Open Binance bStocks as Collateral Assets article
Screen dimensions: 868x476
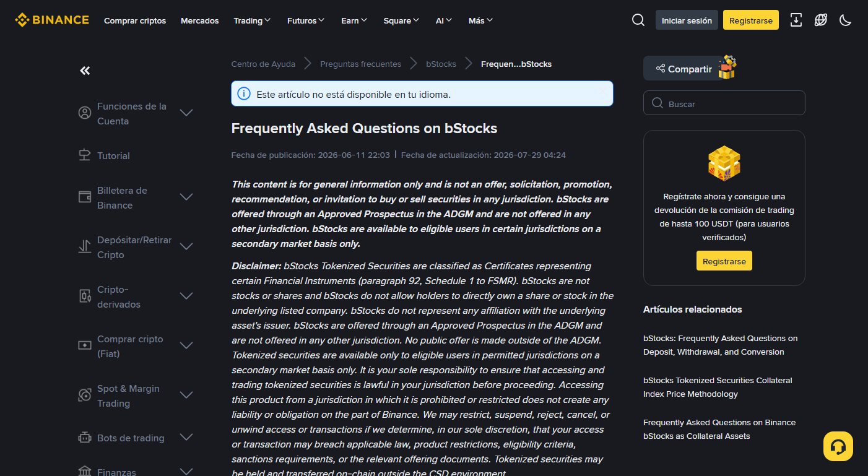click(x=719, y=429)
